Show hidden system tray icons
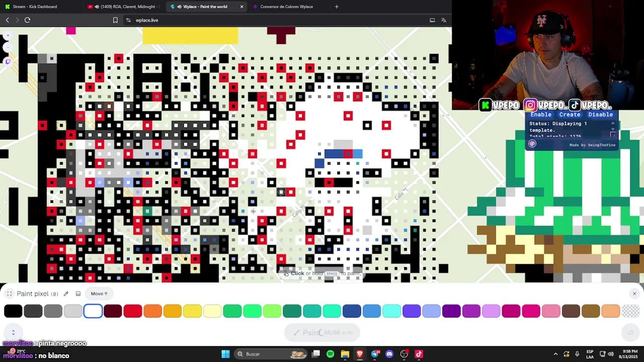The image size is (644, 362). [555, 354]
